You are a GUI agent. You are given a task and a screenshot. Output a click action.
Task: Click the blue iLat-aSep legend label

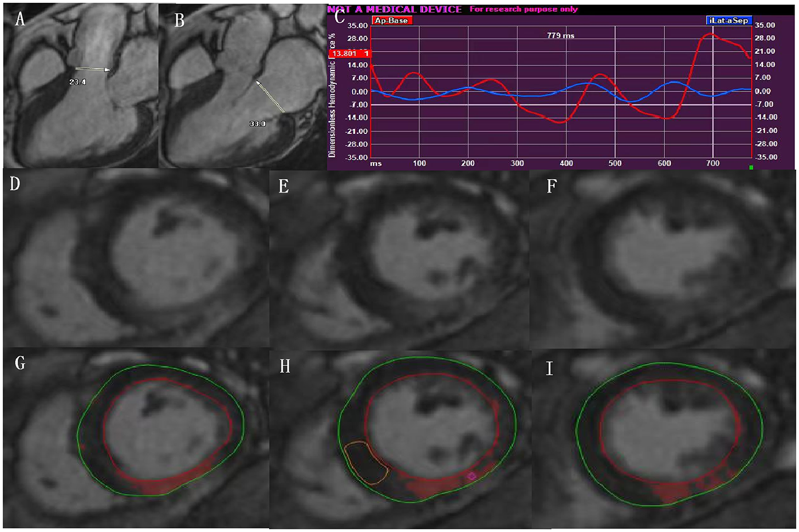pyautogui.click(x=729, y=21)
